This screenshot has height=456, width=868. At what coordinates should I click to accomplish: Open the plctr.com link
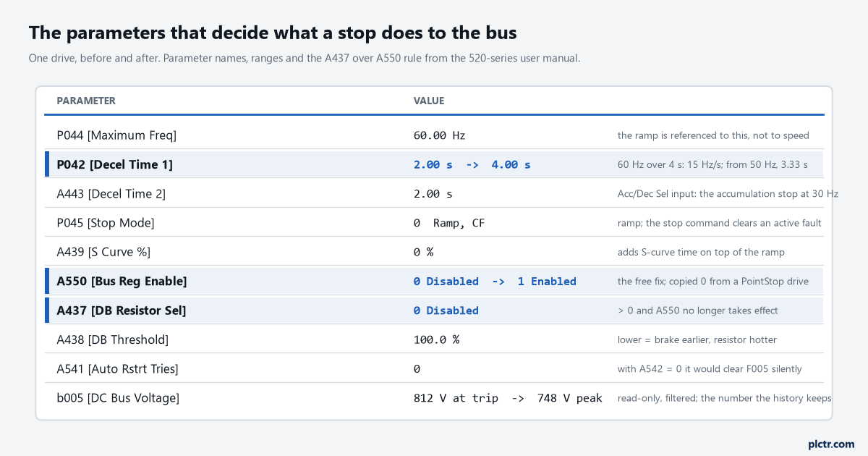831,444
